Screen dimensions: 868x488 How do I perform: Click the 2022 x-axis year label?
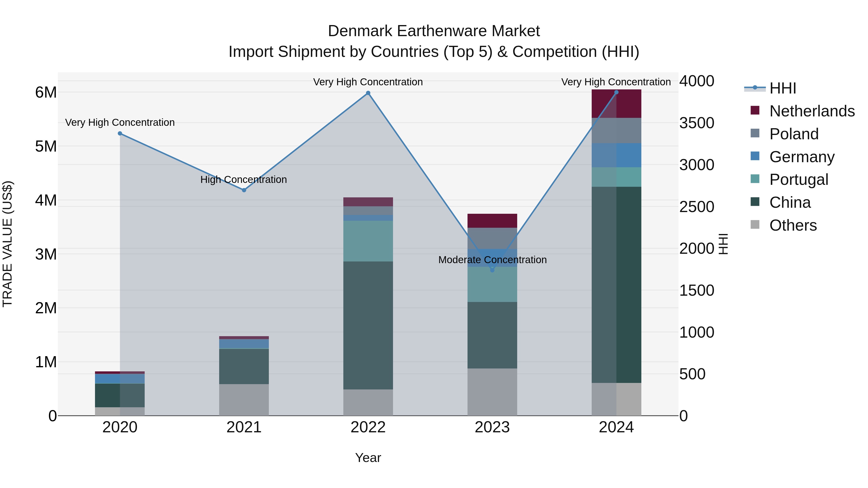pyautogui.click(x=368, y=427)
